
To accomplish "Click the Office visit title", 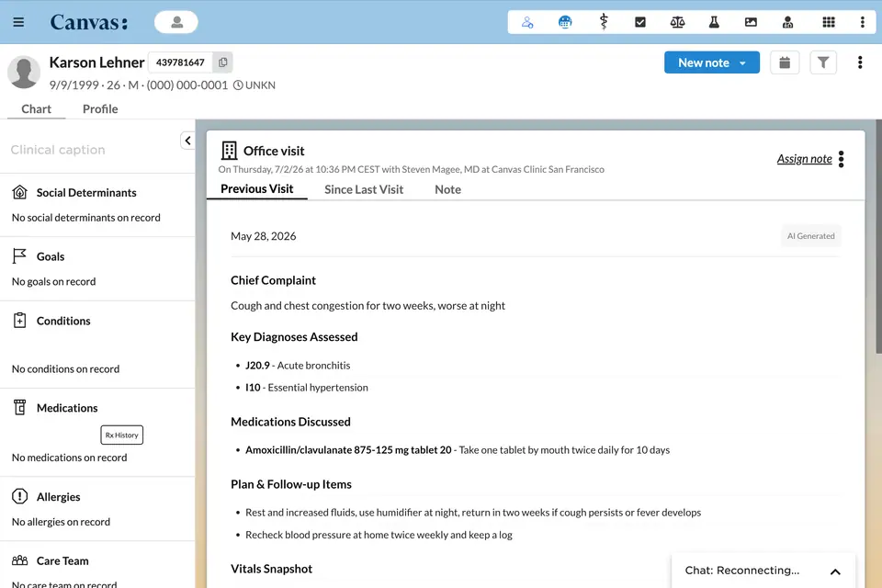I will click(x=274, y=151).
